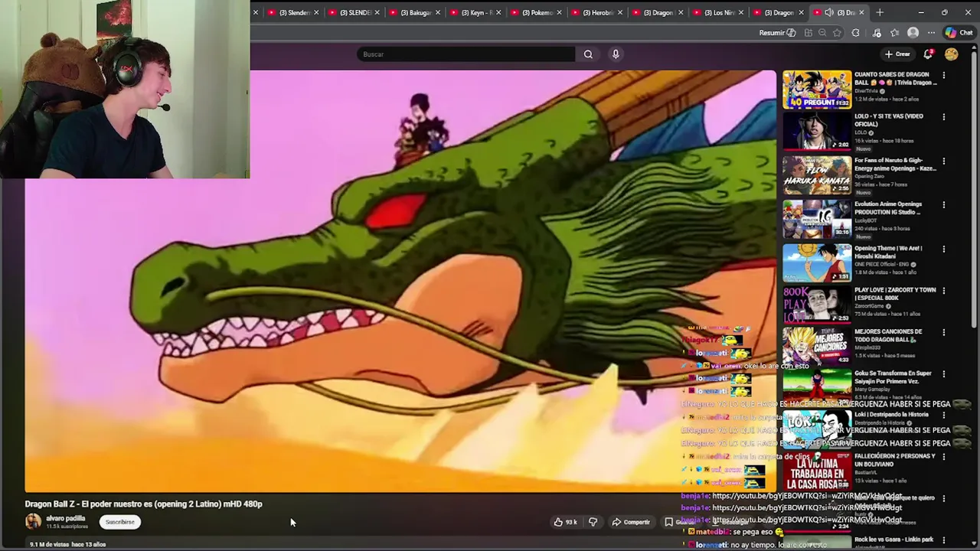Open alvaro padilla channel name link
This screenshot has width=980, height=551.
65,518
